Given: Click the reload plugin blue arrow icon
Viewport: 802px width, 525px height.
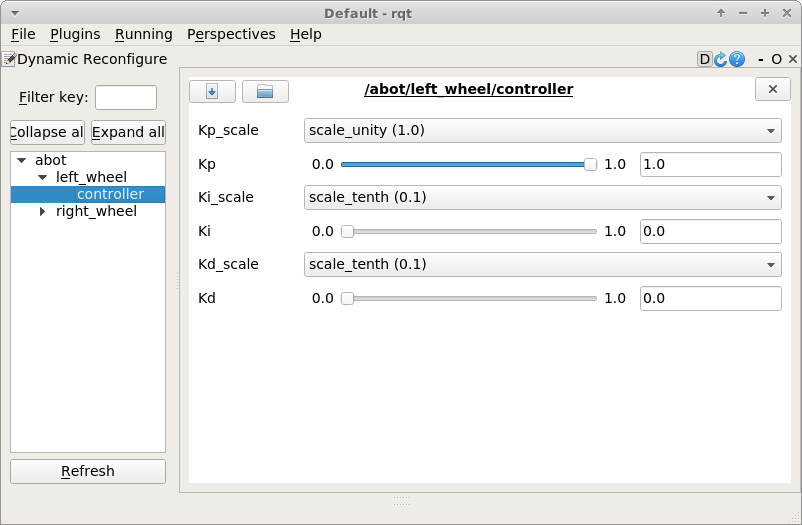Looking at the screenshot, I should click(x=721, y=60).
